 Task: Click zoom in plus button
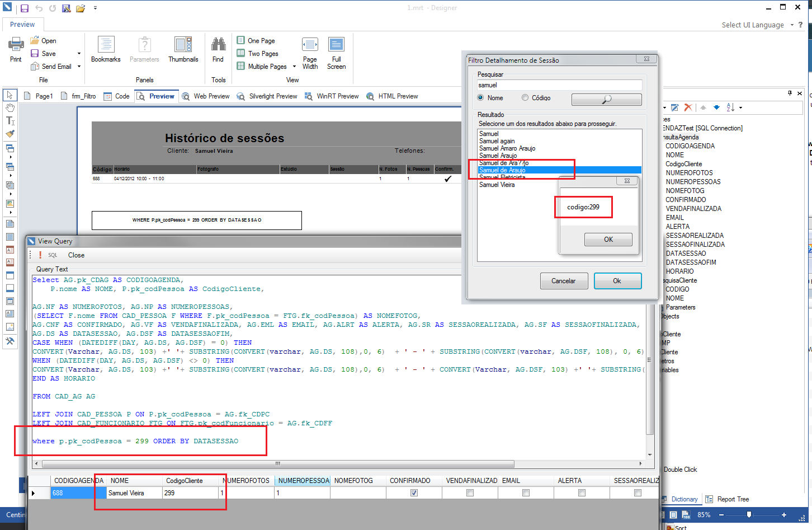[784, 515]
